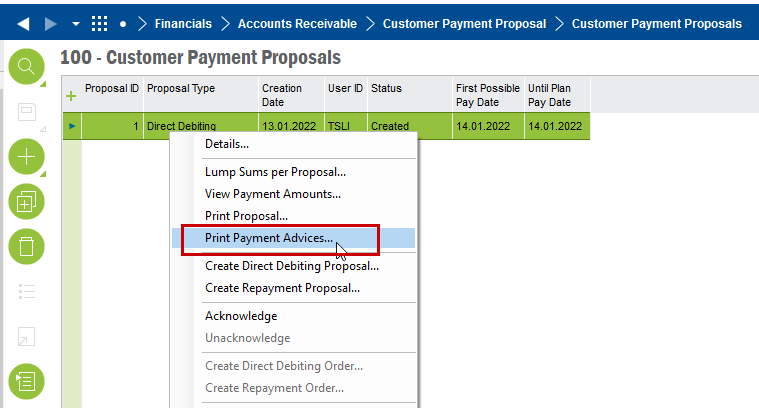
Task: Click the green New record plus button
Action: (x=26, y=157)
